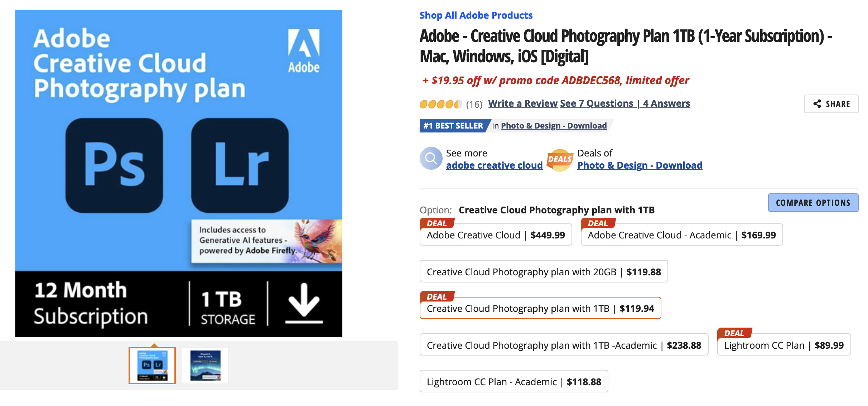Screen dimensions: 868x406
Task: Choose Photography plan with 20GB option
Action: click(x=544, y=272)
